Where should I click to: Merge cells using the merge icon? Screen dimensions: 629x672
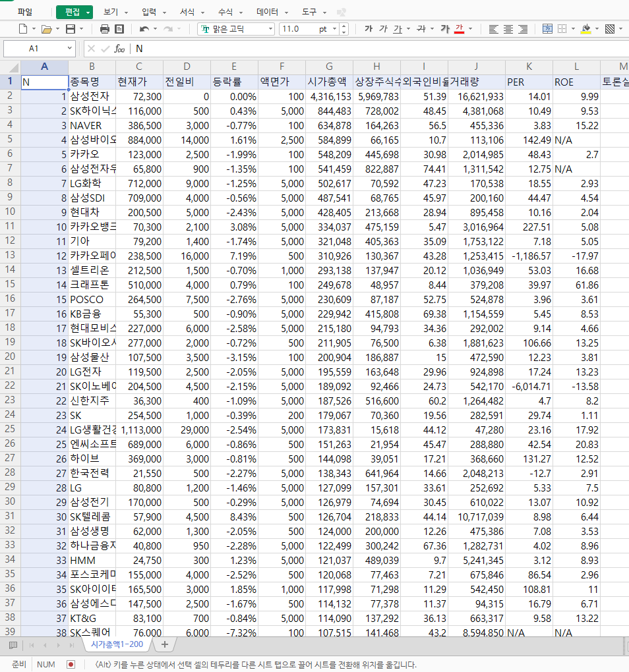tap(547, 29)
